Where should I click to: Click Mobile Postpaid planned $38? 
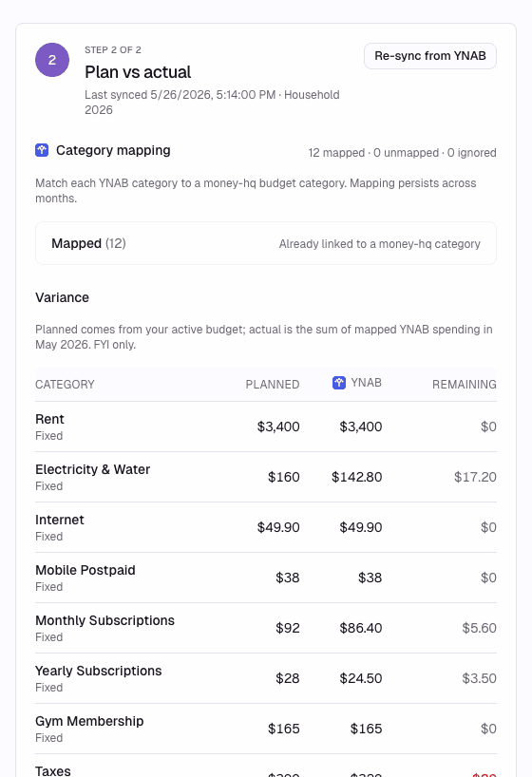(288, 578)
